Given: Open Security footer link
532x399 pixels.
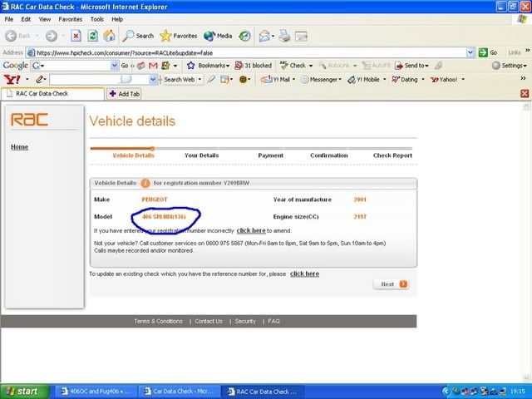Looking at the screenshot, I should click(245, 322).
